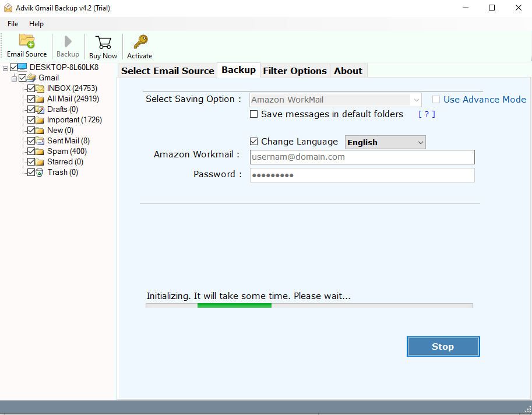
Task: Click the Activate key icon
Action: coord(140,42)
